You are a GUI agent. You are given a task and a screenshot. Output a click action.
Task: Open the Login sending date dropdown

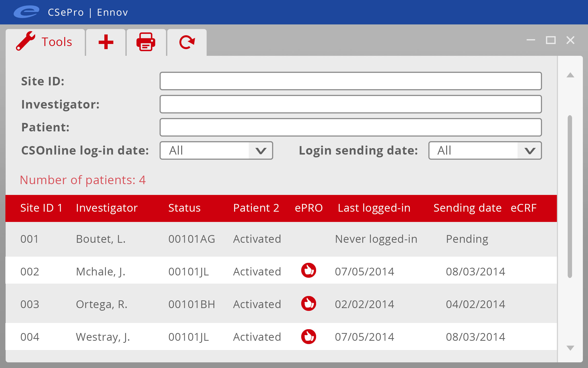[x=485, y=150]
